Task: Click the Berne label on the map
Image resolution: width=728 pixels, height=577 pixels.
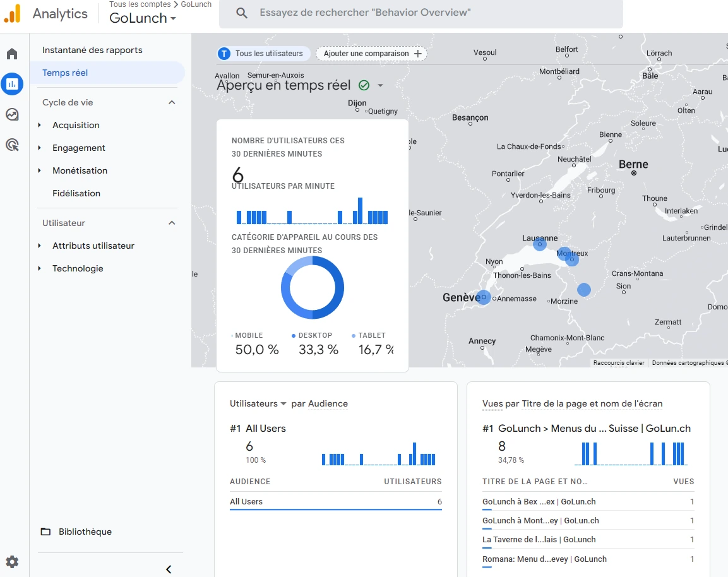Action: tap(633, 164)
